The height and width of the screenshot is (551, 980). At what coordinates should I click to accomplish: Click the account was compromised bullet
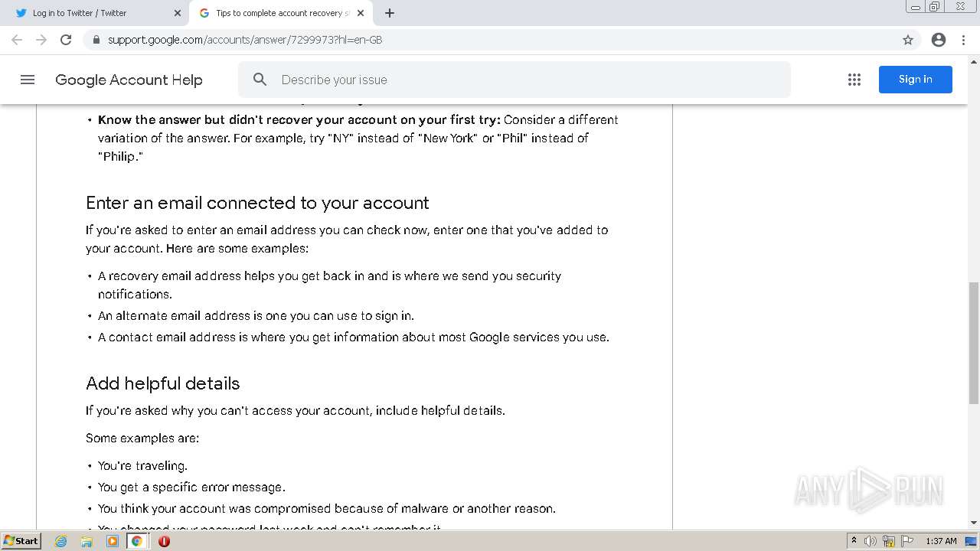(327, 508)
